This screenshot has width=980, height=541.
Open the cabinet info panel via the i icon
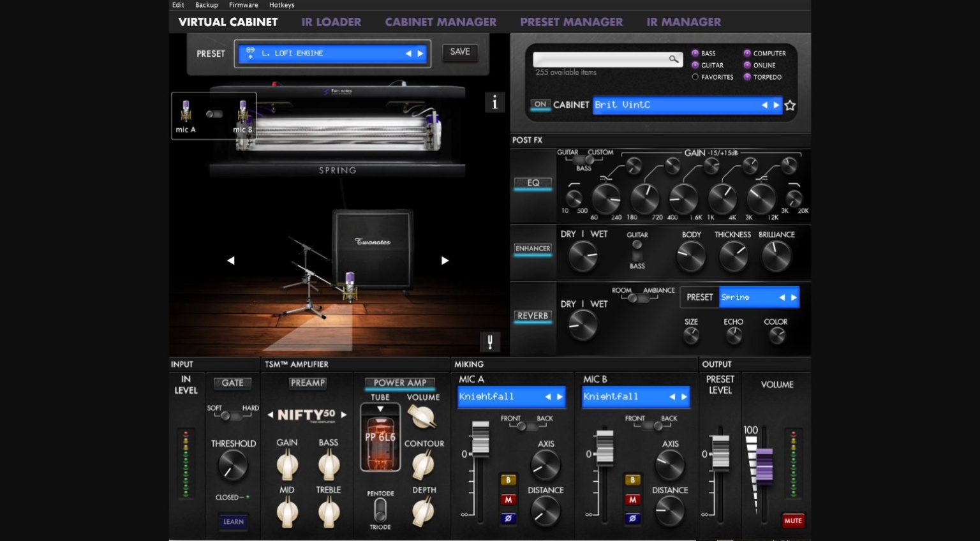click(494, 103)
